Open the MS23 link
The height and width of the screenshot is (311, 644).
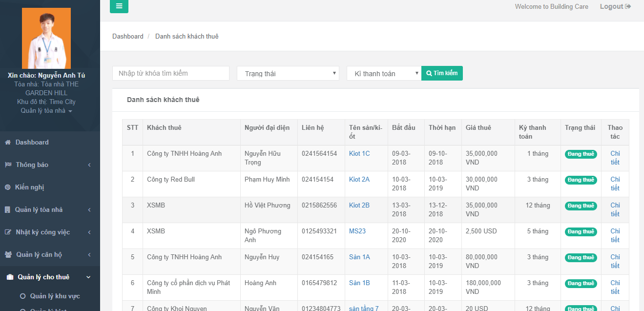pyautogui.click(x=357, y=231)
